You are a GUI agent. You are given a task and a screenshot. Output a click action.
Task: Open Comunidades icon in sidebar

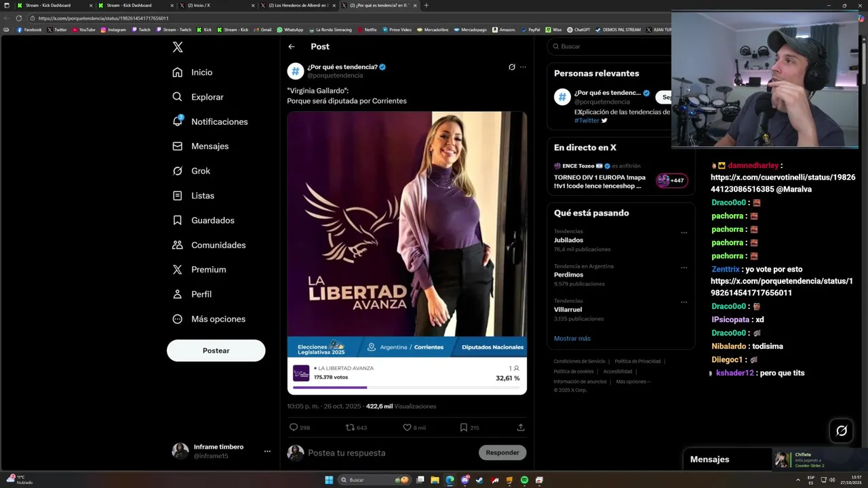click(x=177, y=245)
